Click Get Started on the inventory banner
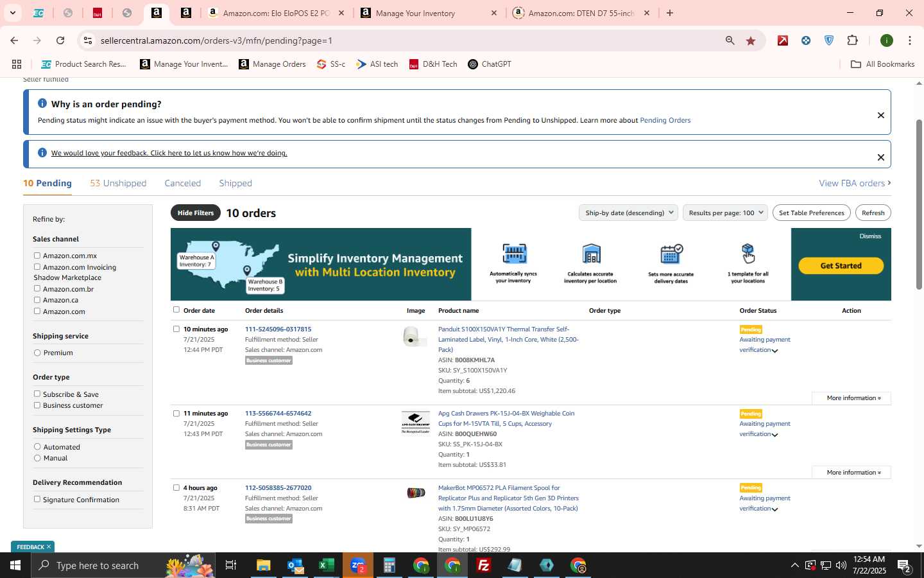This screenshot has width=924, height=578. [841, 266]
